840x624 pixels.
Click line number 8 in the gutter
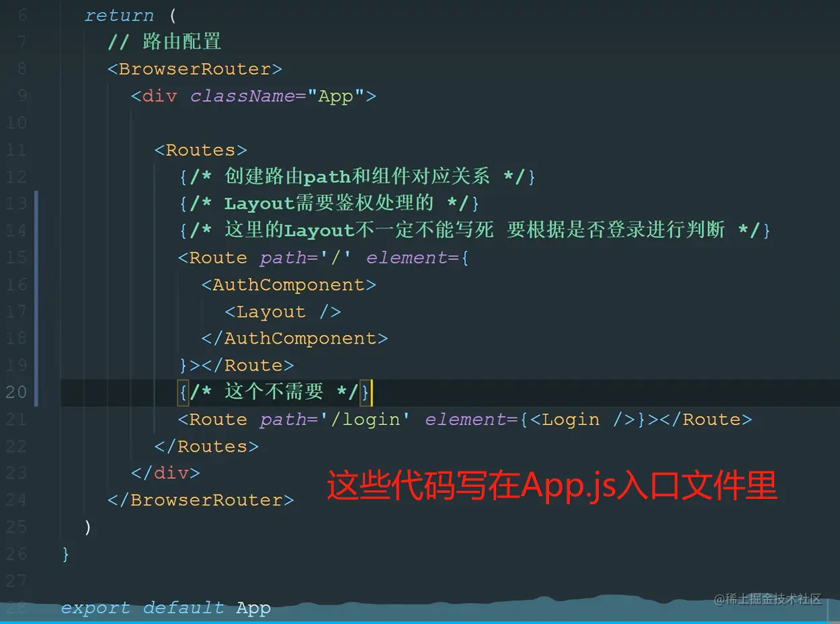point(22,69)
